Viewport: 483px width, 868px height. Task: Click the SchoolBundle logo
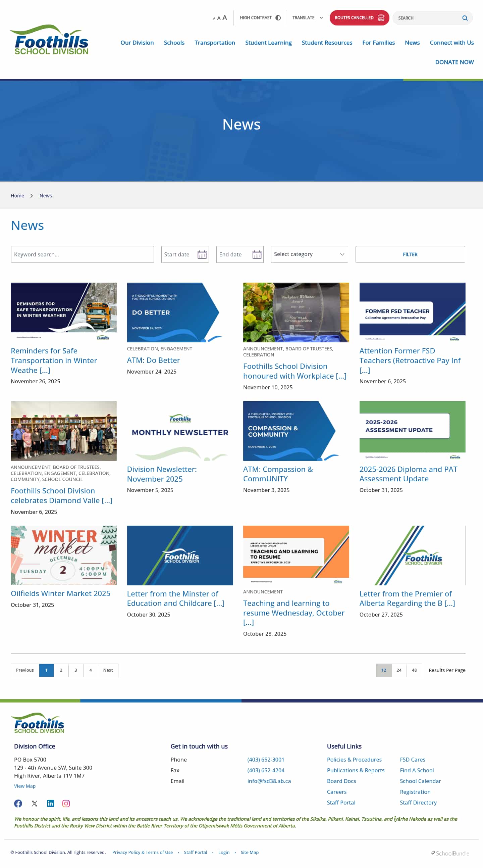click(450, 853)
